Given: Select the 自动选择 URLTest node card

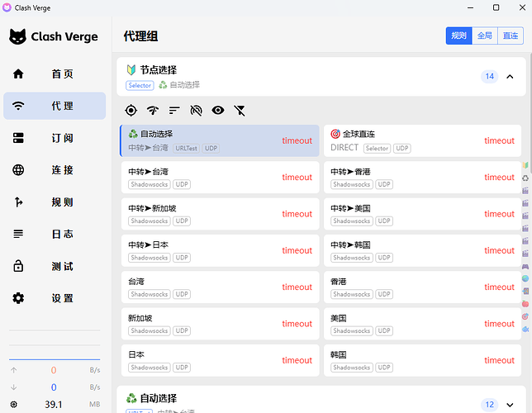Looking at the screenshot, I should point(220,140).
